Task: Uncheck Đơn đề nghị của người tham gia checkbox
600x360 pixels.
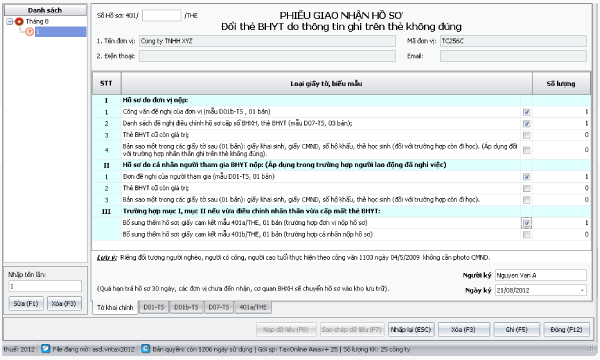Action: pos(527,177)
